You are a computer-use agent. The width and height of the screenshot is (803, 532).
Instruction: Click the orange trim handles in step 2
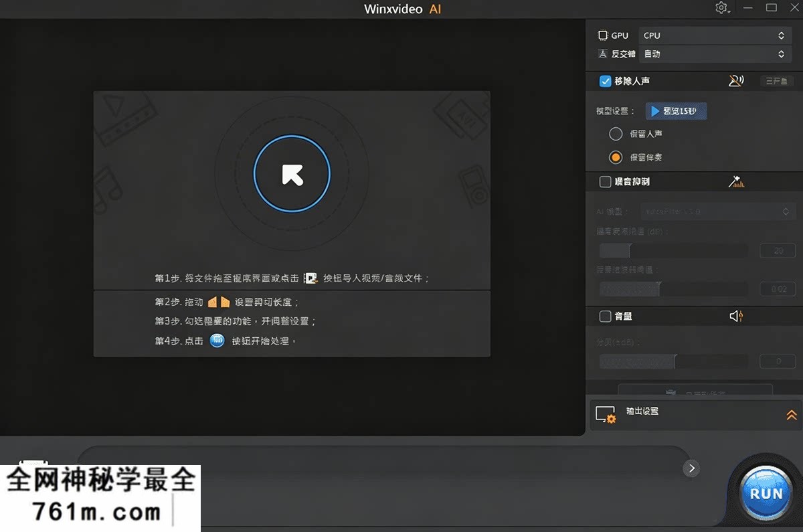[x=219, y=302]
